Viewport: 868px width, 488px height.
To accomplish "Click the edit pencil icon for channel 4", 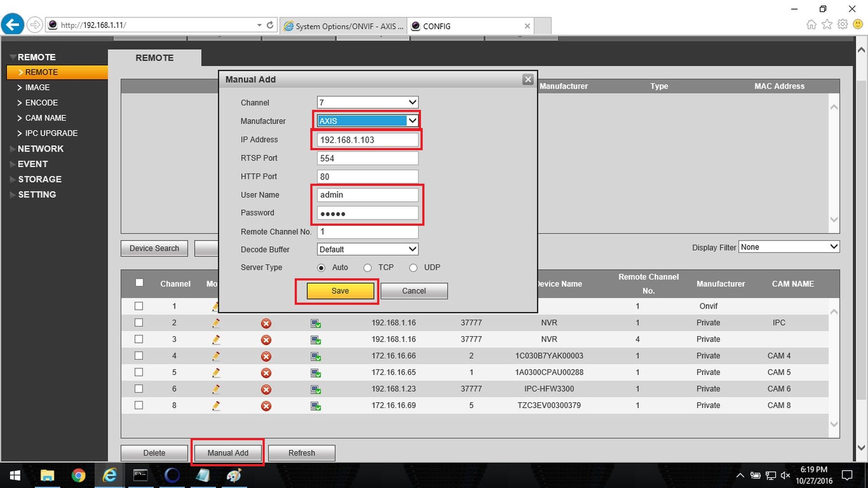I will pos(216,356).
